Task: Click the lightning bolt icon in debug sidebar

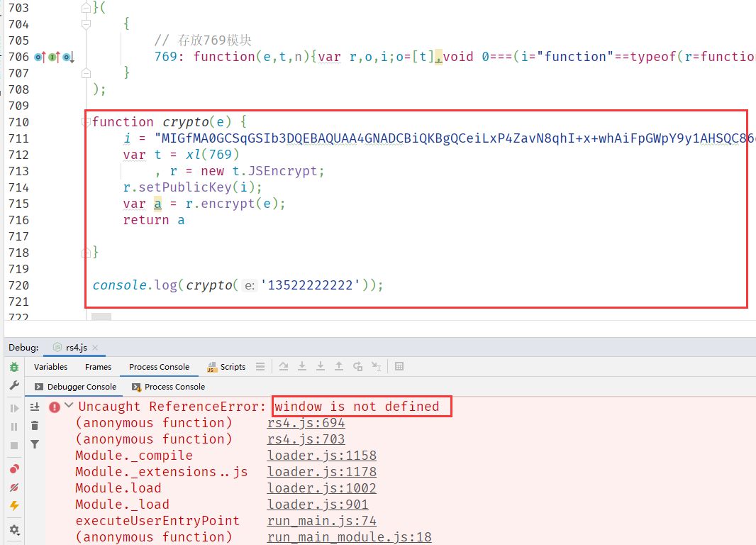Action: click(x=14, y=506)
